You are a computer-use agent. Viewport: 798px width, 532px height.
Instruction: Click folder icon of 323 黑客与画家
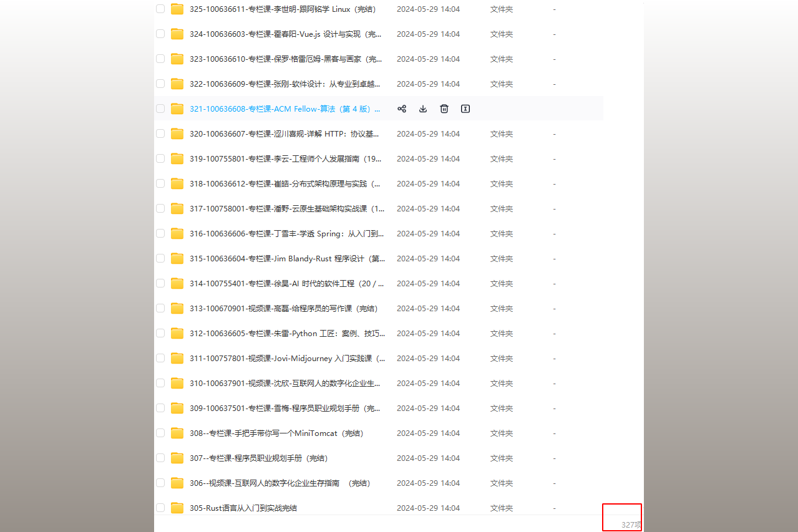pyautogui.click(x=177, y=59)
